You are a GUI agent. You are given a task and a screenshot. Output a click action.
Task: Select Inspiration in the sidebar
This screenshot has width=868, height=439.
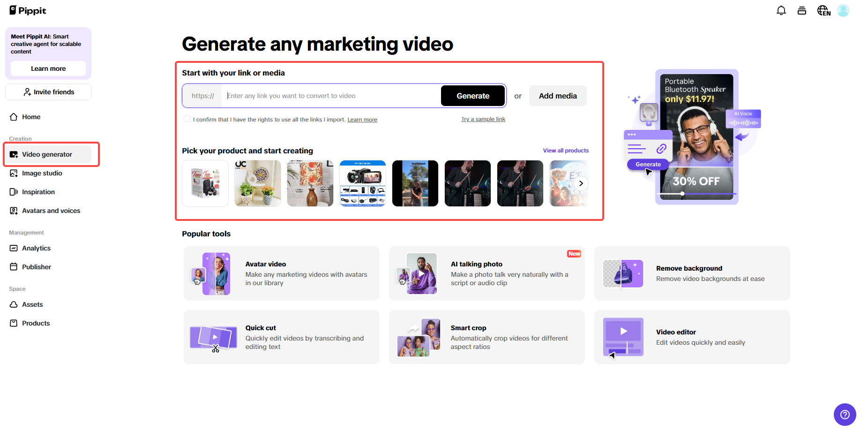point(38,192)
